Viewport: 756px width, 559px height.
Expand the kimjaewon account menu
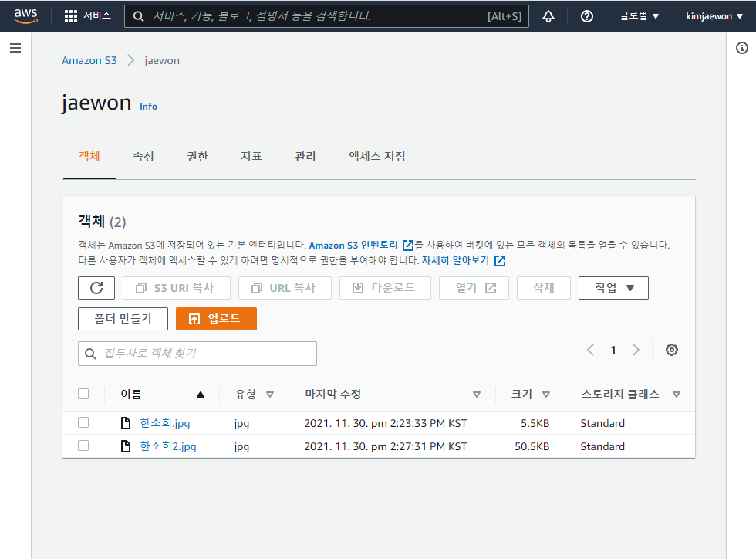(x=713, y=15)
